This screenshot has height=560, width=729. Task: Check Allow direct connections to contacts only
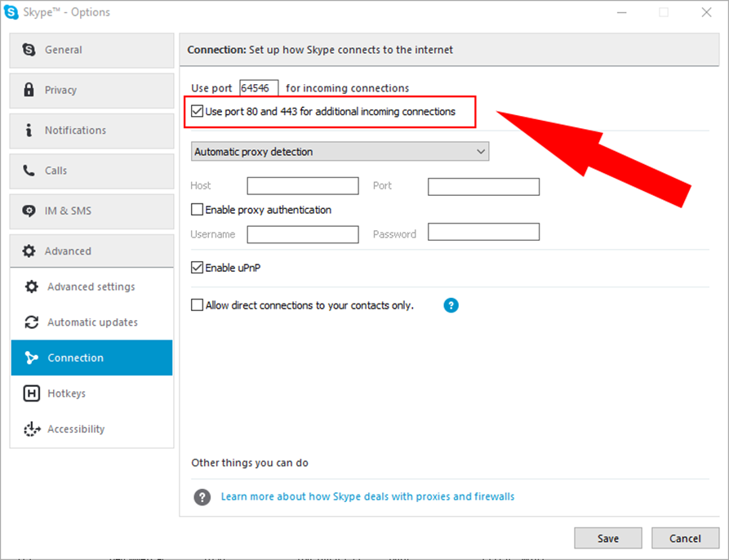[197, 304]
